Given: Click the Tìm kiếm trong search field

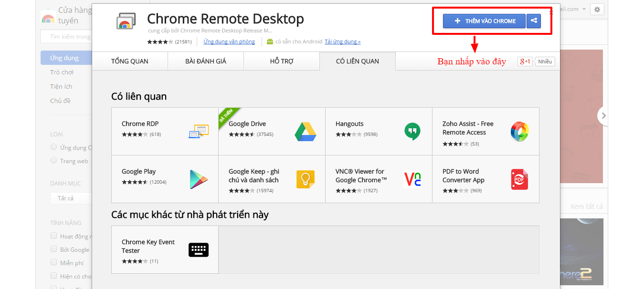Looking at the screenshot, I should point(66,36).
